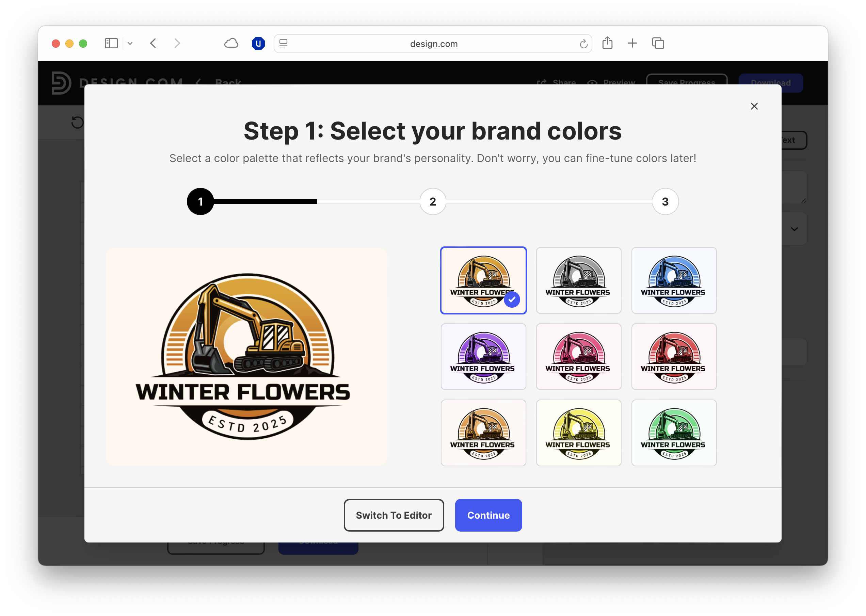The height and width of the screenshot is (616, 866).
Task: Close the brand colors dialog
Action: click(754, 106)
